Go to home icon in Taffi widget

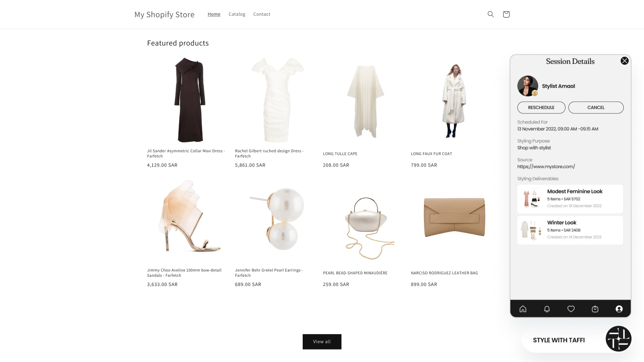click(x=523, y=309)
